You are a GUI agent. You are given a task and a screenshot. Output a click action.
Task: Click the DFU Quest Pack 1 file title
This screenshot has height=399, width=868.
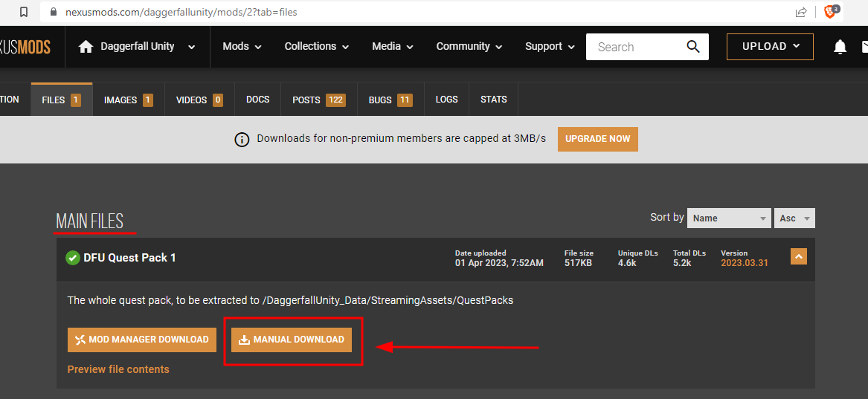point(129,258)
